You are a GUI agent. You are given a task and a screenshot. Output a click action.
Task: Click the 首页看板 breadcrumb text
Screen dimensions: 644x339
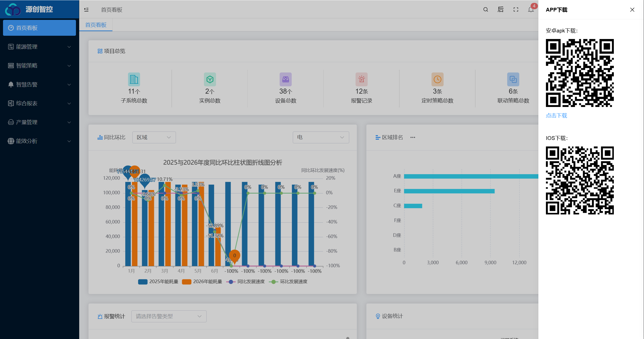[x=112, y=10]
